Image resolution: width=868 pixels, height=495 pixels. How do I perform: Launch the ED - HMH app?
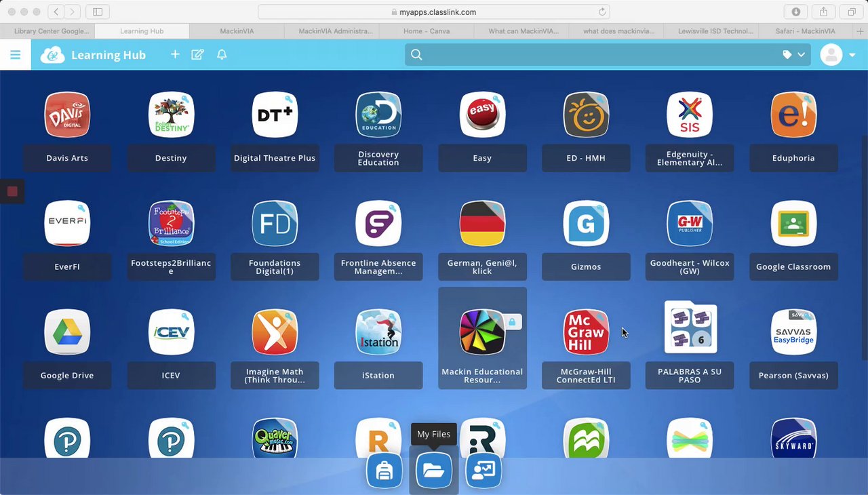(586, 115)
